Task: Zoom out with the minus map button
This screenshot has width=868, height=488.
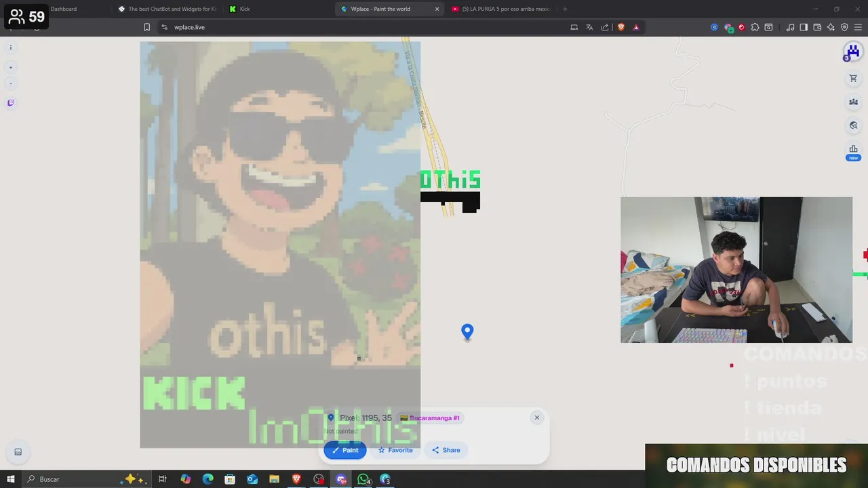Action: coord(10,84)
